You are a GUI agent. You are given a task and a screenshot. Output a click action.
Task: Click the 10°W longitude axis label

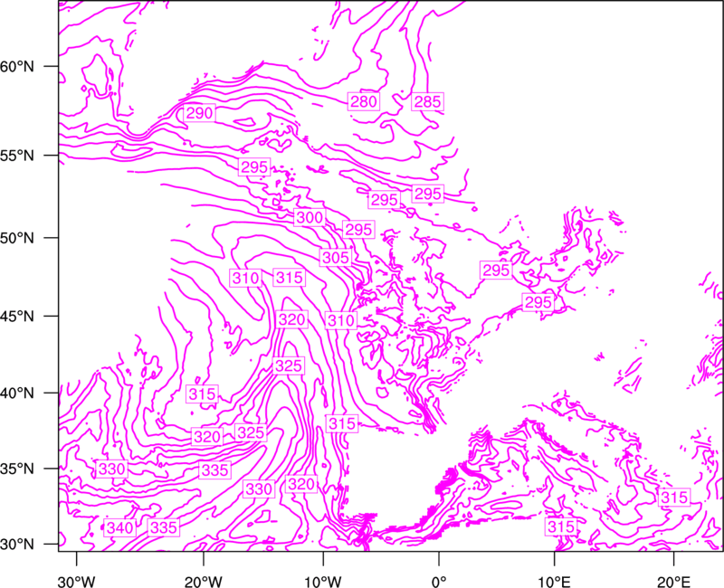tap(323, 581)
